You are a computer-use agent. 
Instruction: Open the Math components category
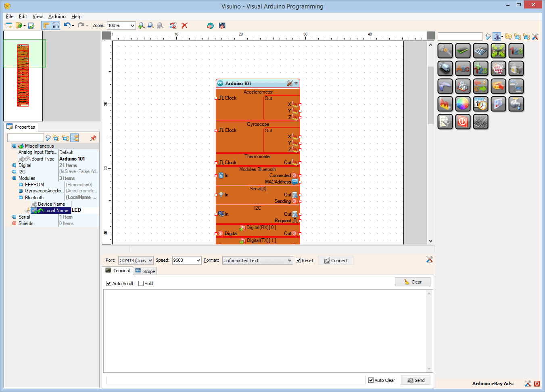pos(480,50)
